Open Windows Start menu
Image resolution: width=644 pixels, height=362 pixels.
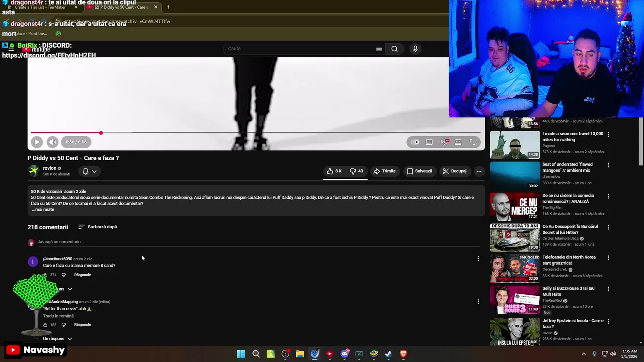[x=241, y=354]
